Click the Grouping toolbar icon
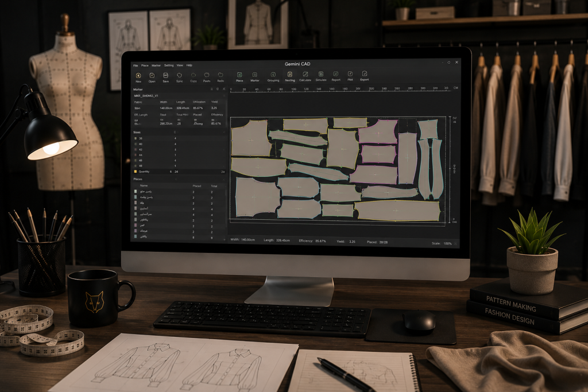This screenshot has height=392, width=588. [x=273, y=75]
